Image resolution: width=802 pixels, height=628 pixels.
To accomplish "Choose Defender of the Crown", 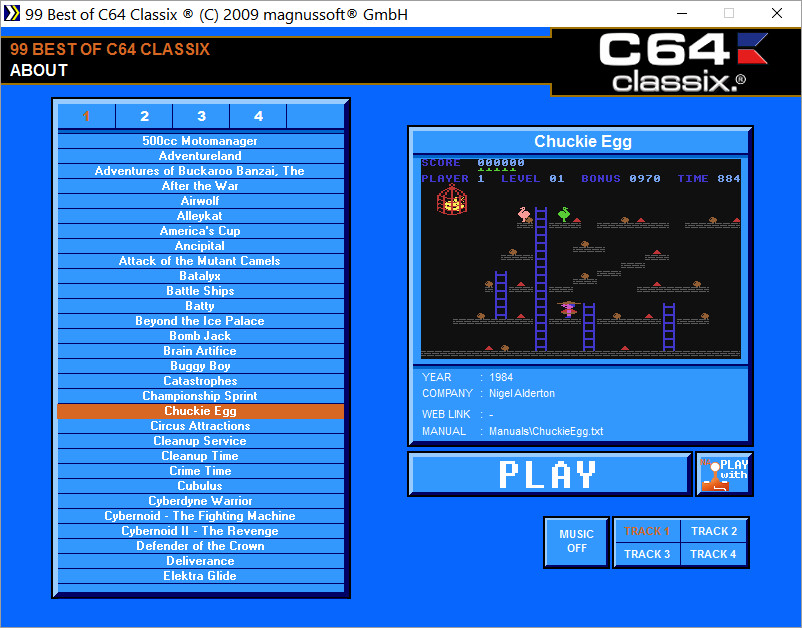I will (200, 546).
